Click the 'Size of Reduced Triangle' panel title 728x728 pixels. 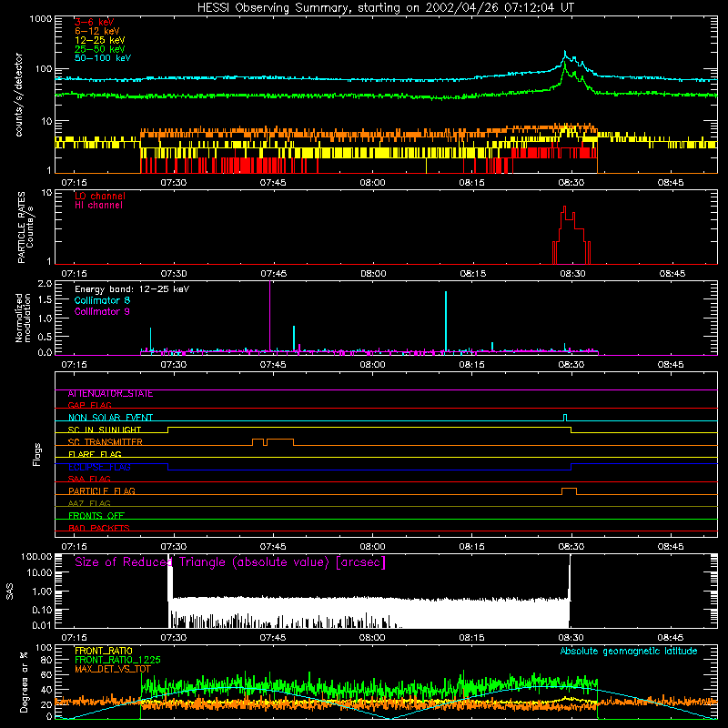pyautogui.click(x=230, y=562)
